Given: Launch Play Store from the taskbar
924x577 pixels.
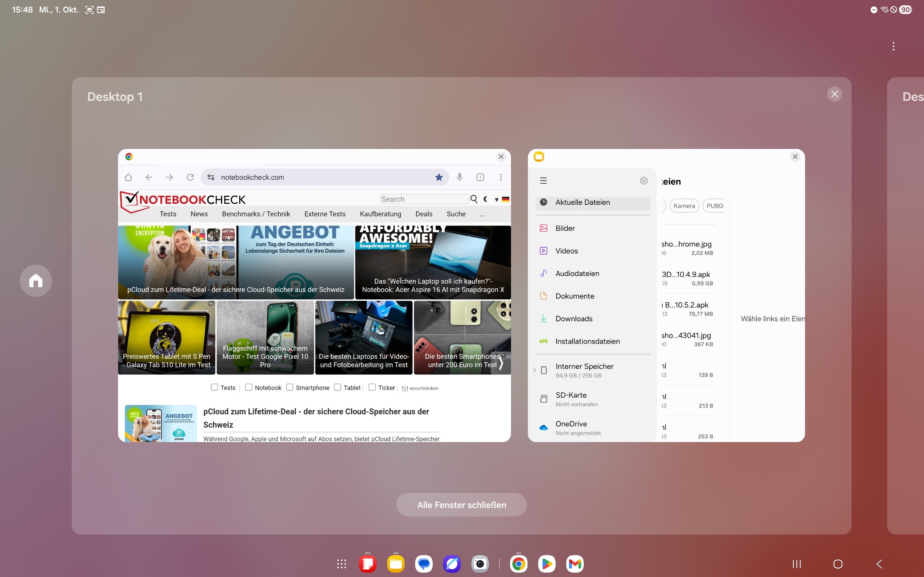Looking at the screenshot, I should pyautogui.click(x=546, y=564).
